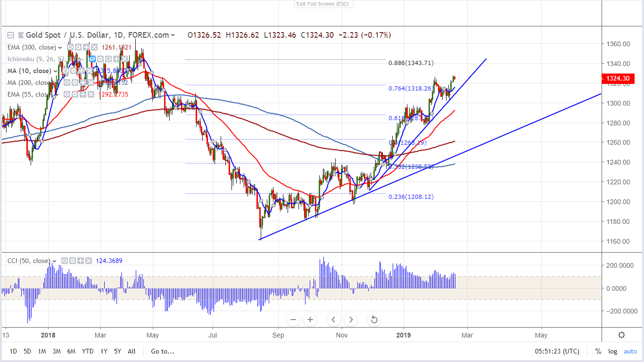
Task: Remove MA (10, close) indicator with X
Action: coord(90,71)
